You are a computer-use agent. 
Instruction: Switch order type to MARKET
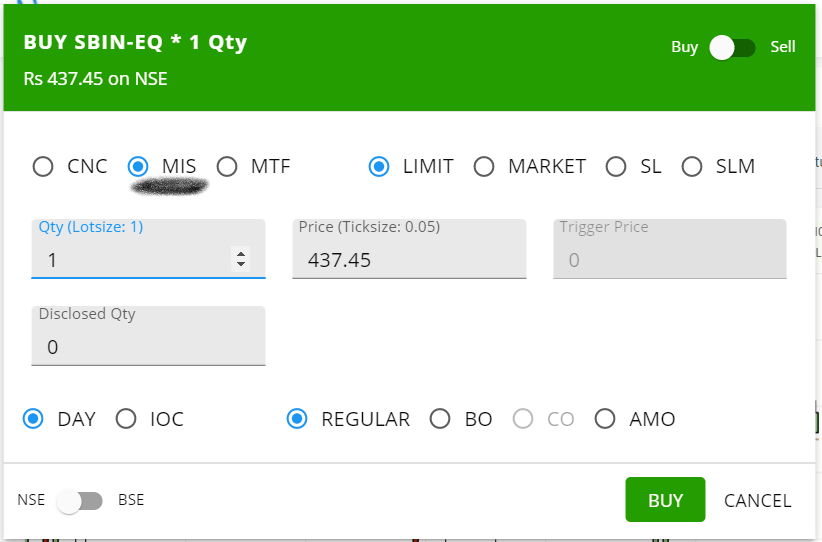[484, 167]
